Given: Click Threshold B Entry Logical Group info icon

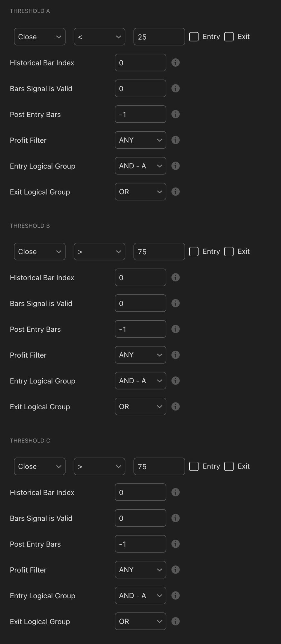Looking at the screenshot, I should [176, 380].
